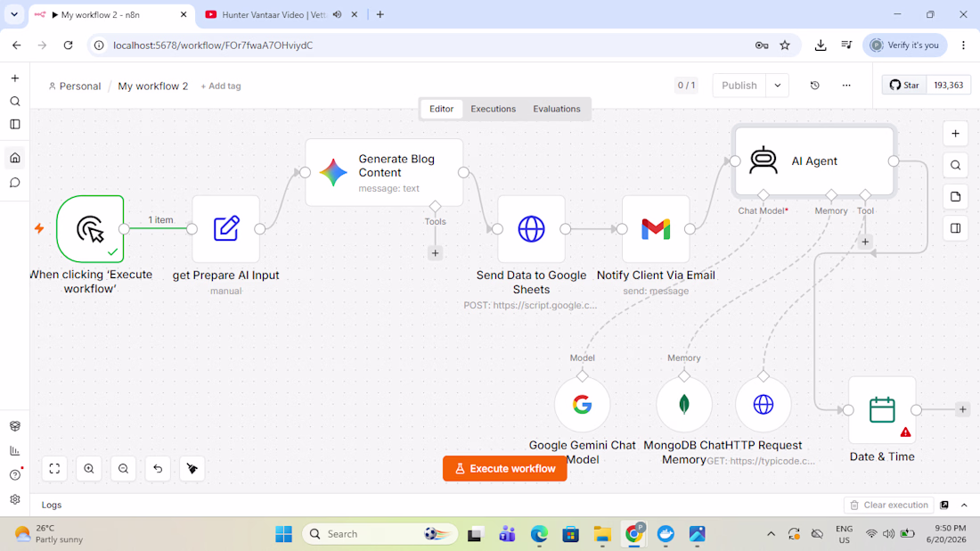This screenshot has width=980, height=551.
Task: Open search in left sidebar
Action: 15,102
